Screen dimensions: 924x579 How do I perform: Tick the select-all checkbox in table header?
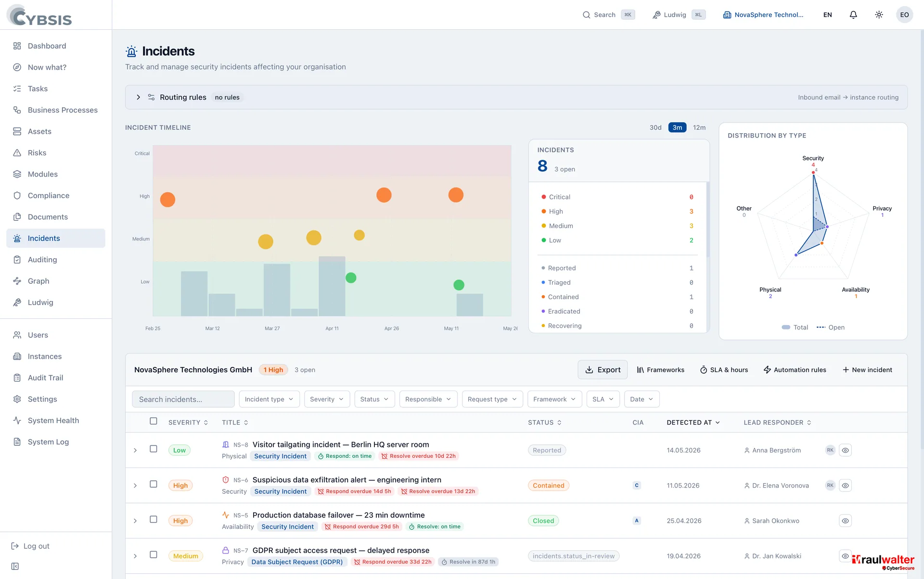[x=154, y=421]
